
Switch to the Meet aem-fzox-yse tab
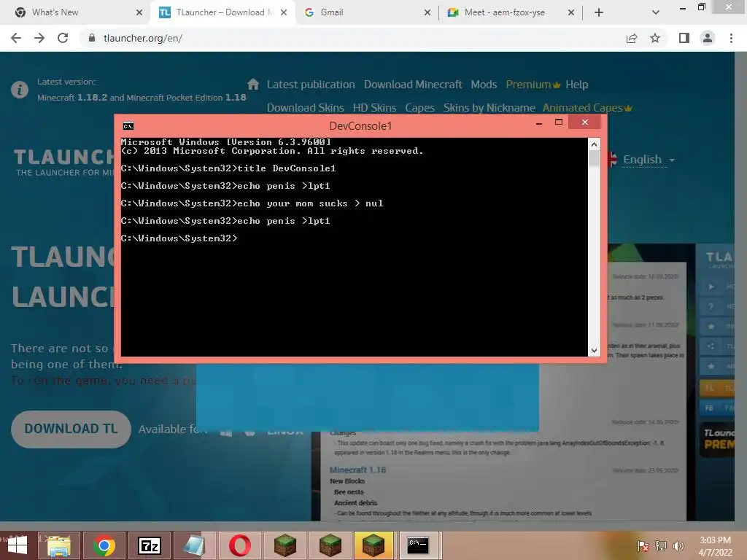pyautogui.click(x=504, y=12)
